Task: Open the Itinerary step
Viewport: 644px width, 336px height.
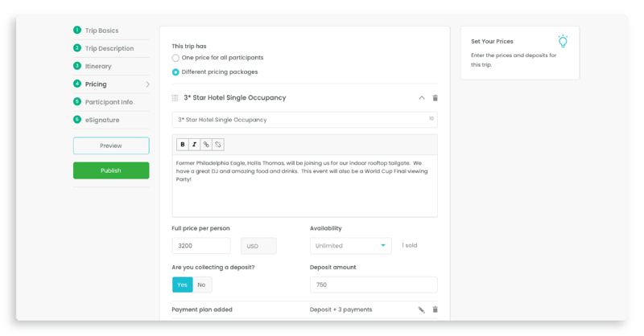Action: 98,66
